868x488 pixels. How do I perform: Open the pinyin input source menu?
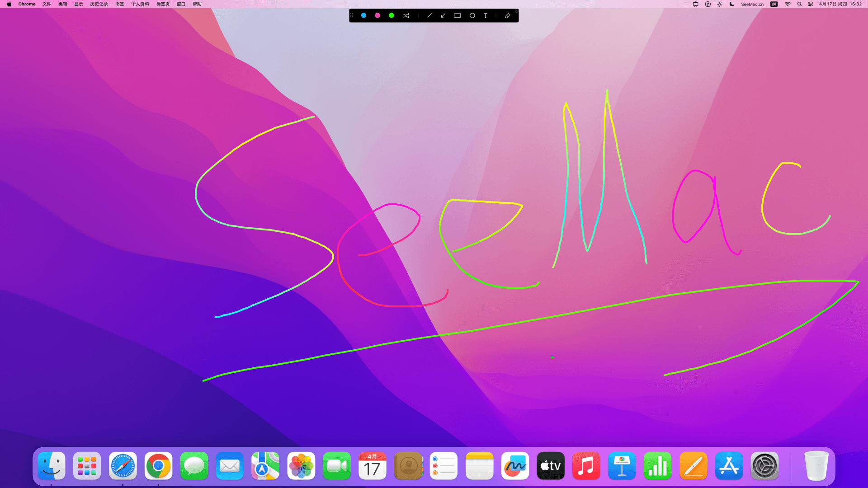point(774,4)
